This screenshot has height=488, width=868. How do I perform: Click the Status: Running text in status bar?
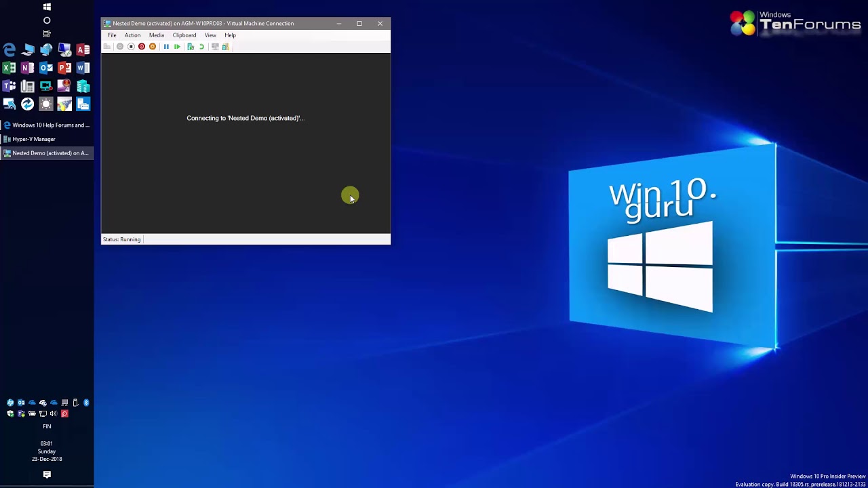(121, 239)
